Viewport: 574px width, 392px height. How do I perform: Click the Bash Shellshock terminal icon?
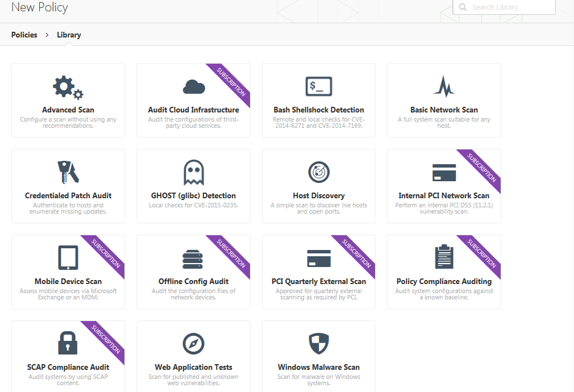[x=319, y=86]
